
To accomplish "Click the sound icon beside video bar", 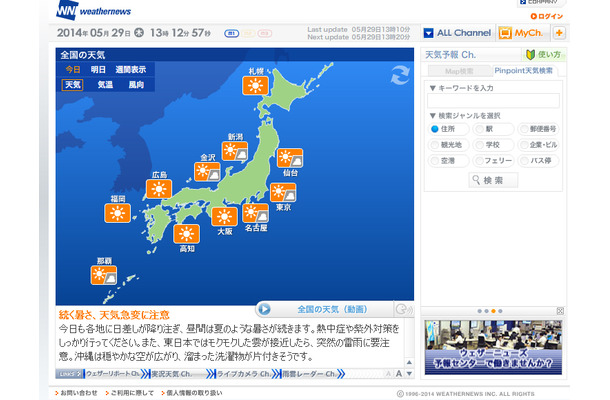I will tap(403, 309).
